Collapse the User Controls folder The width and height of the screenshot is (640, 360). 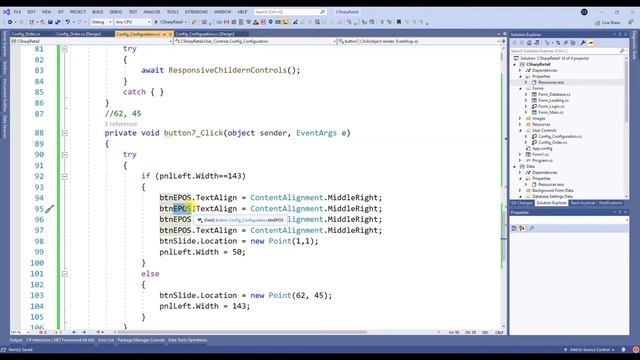[x=520, y=131]
